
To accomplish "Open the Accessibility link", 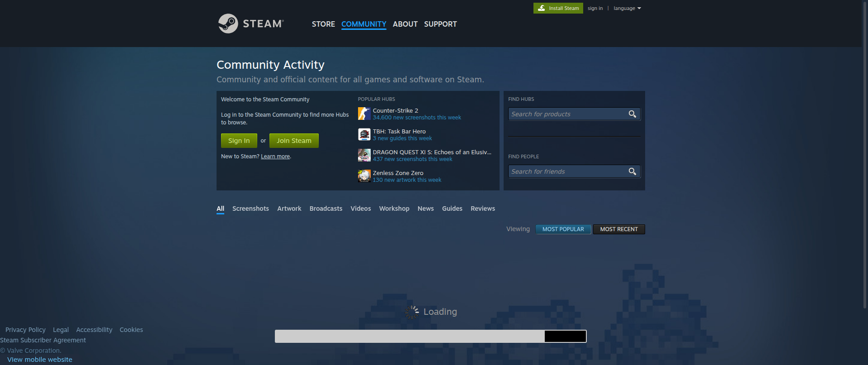I will (94, 330).
